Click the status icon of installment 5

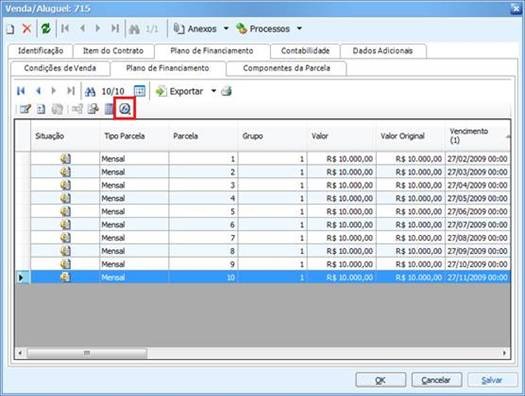pyautogui.click(x=66, y=212)
